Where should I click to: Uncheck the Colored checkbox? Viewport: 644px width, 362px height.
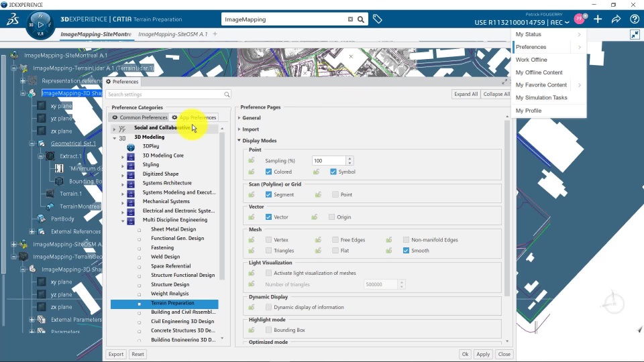pyautogui.click(x=268, y=172)
